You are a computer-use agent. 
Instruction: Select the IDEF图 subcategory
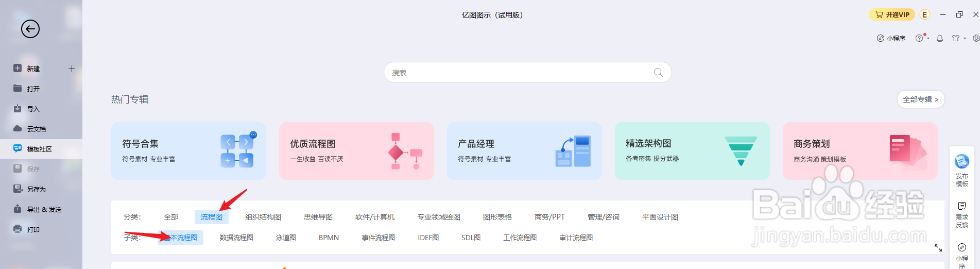pos(428,238)
